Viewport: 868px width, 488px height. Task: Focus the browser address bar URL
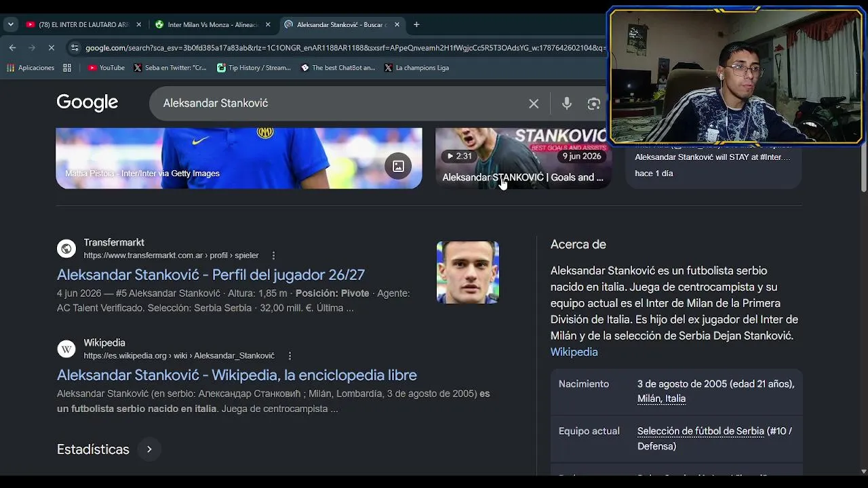(x=345, y=48)
